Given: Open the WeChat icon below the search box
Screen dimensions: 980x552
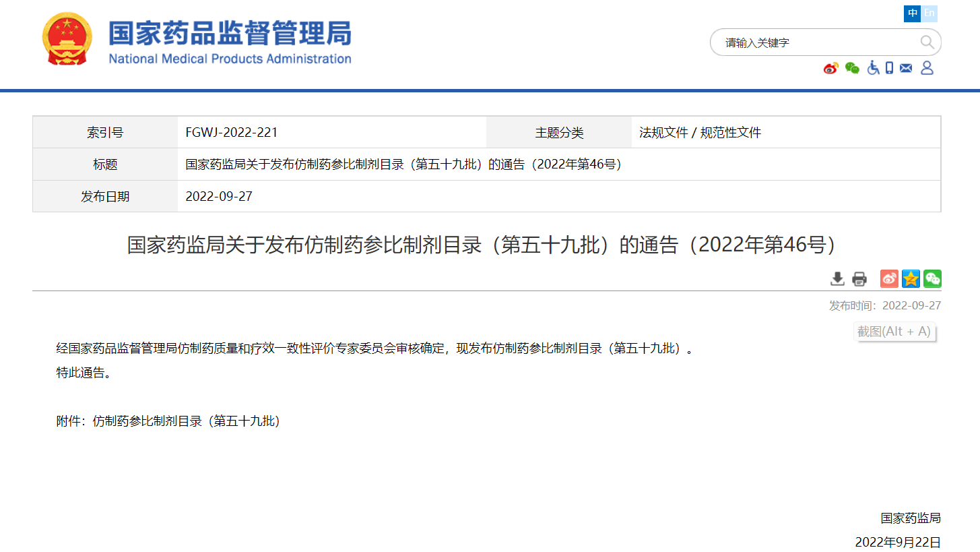Looking at the screenshot, I should (853, 68).
